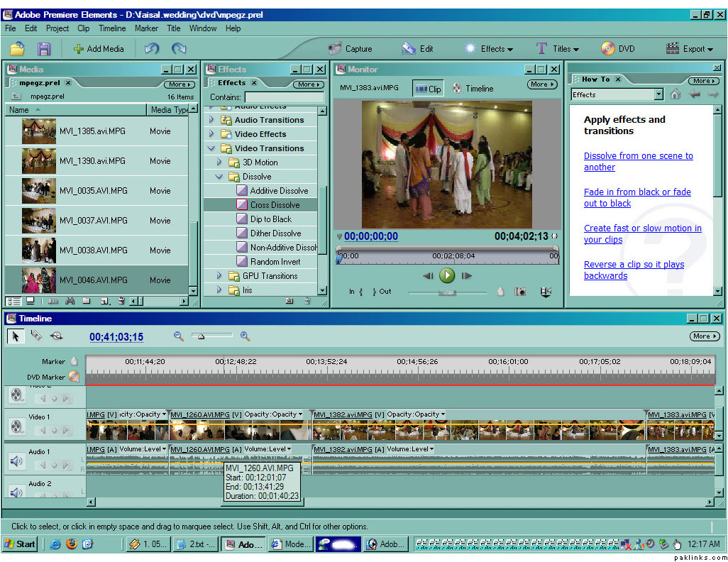
Task: Open the Export dropdown menu
Action: pos(688,49)
